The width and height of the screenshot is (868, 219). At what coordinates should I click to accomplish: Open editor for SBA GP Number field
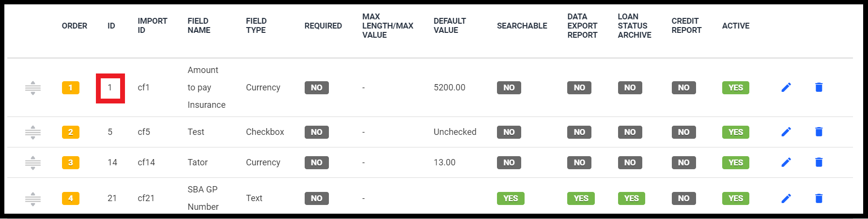[786, 198]
